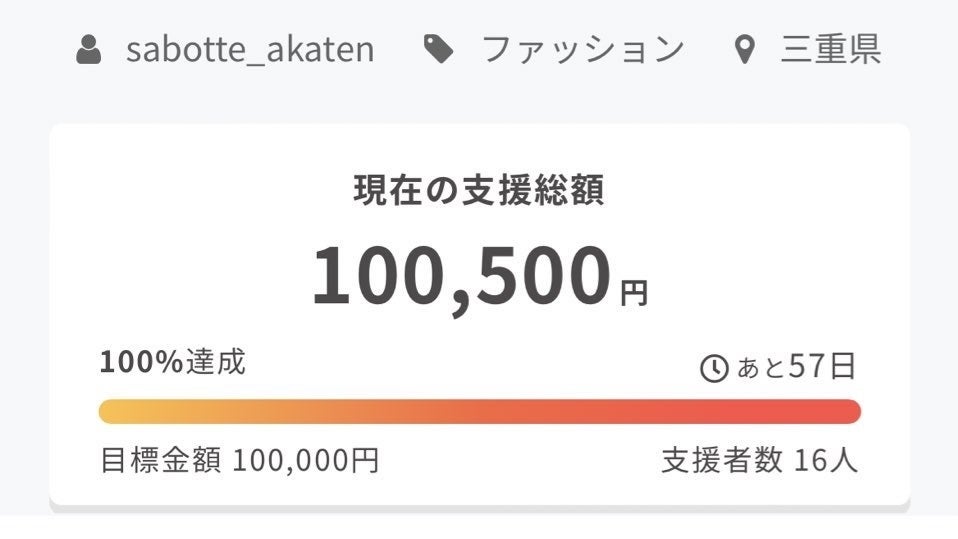The width and height of the screenshot is (958, 539).
Task: Click the 100,500 total amount figure
Action: (461, 277)
